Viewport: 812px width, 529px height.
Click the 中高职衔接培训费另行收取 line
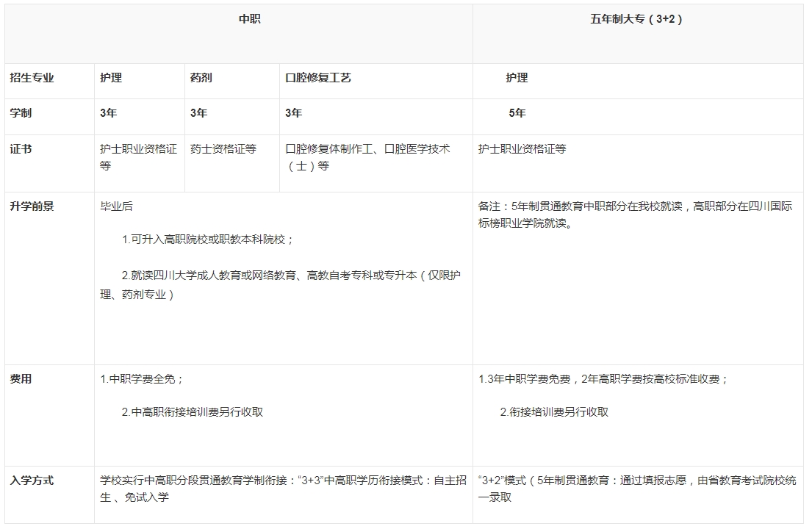[x=193, y=412]
